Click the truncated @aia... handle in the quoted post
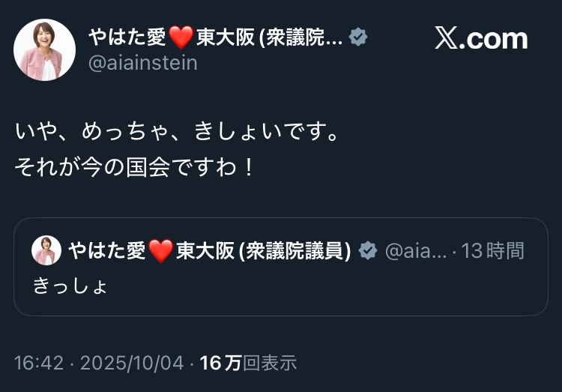Screen dimensions: 562x392 [x=415, y=251]
